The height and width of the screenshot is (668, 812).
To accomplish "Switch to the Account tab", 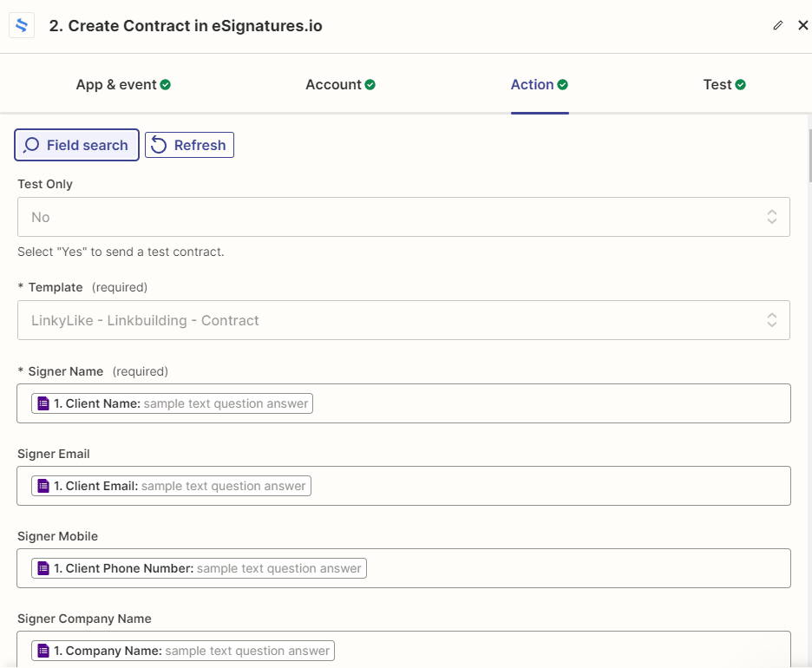I will (340, 84).
